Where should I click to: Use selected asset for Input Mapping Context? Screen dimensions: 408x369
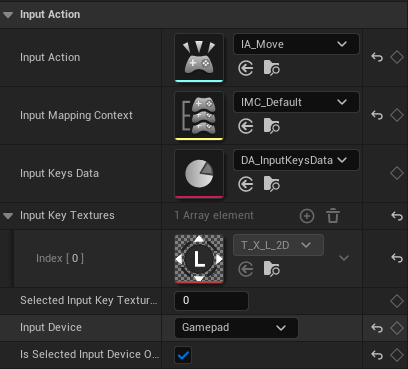[x=246, y=126]
